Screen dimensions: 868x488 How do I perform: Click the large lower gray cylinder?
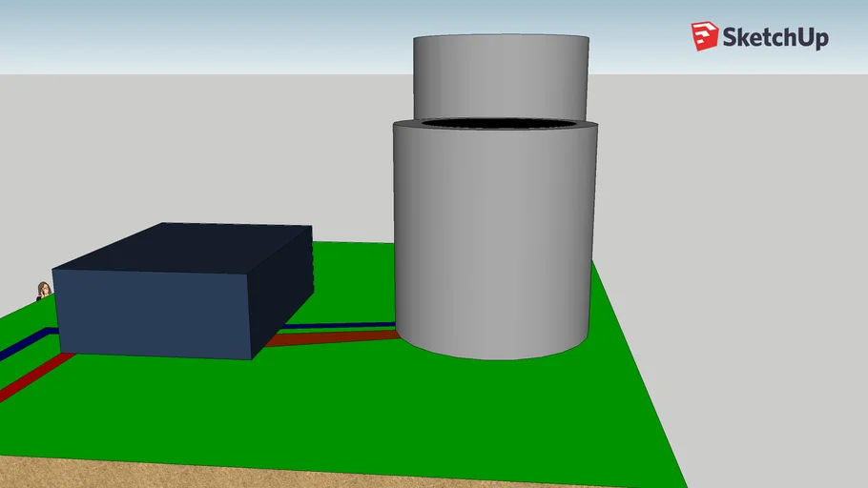496,238
